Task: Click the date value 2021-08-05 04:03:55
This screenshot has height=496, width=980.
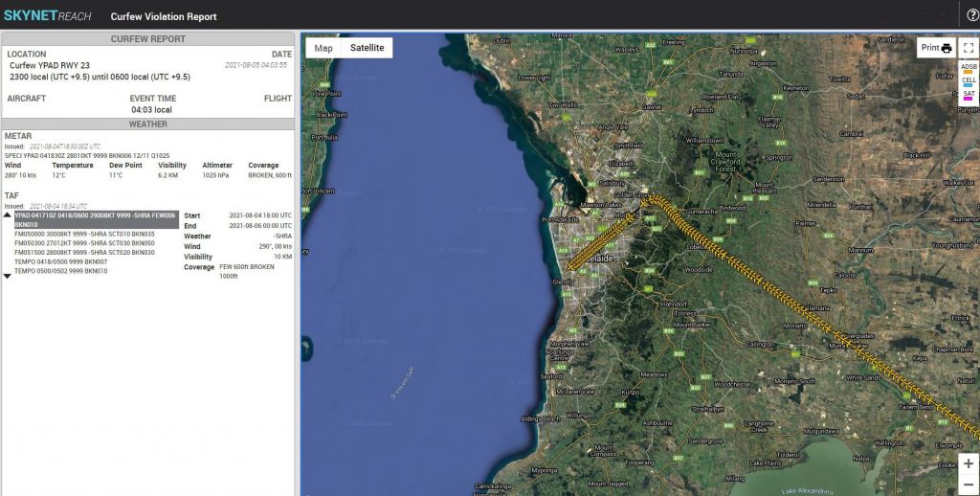Action: [x=256, y=65]
